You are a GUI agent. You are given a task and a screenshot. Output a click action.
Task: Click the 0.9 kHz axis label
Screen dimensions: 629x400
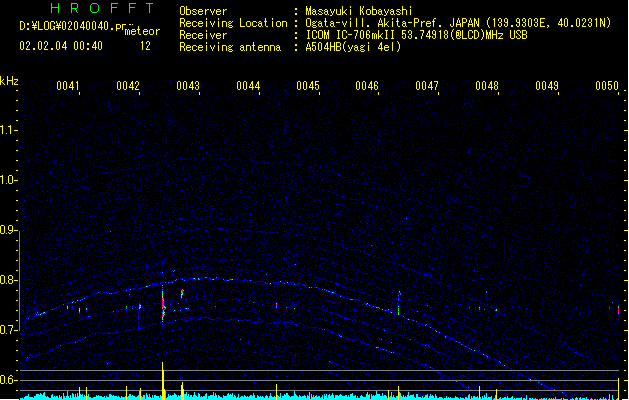(8, 230)
